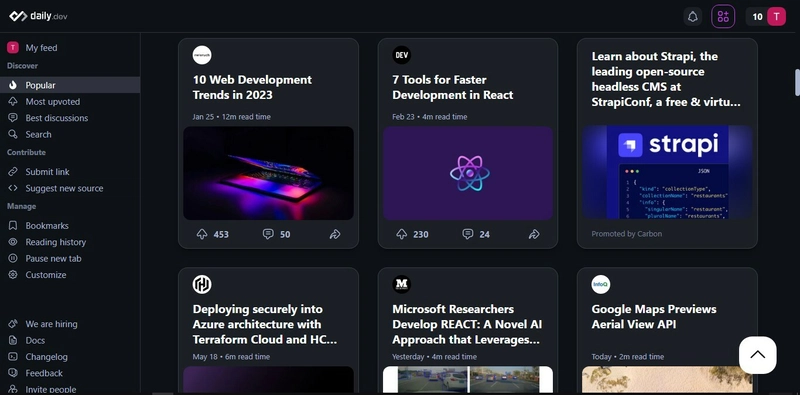Open Customize settings
The image size is (800, 395).
pos(46,275)
